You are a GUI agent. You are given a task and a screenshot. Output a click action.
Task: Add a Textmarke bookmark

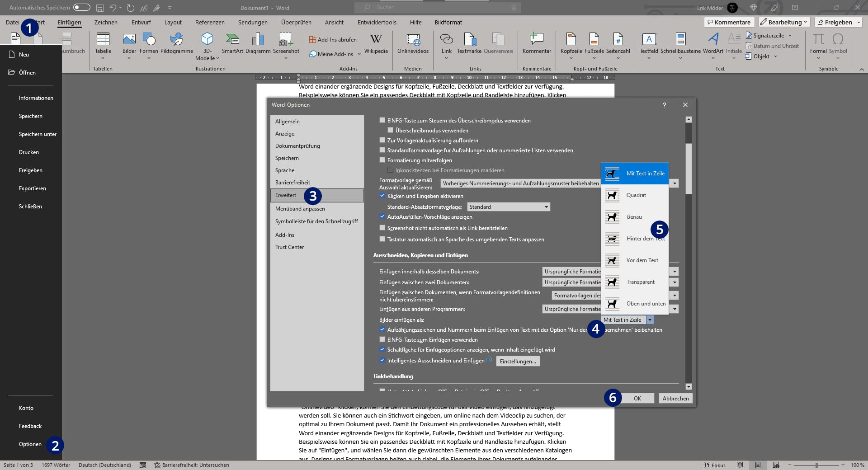click(x=469, y=44)
